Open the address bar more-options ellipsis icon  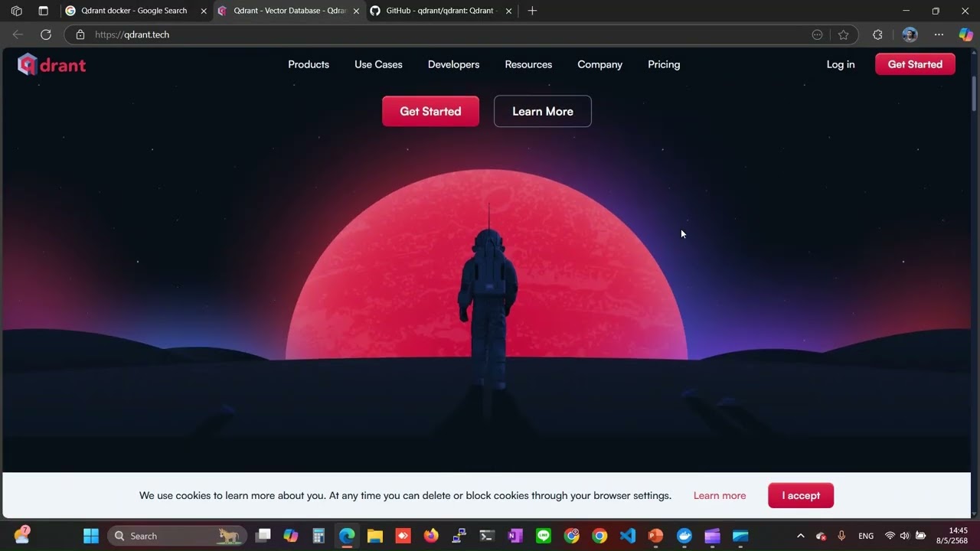(817, 34)
